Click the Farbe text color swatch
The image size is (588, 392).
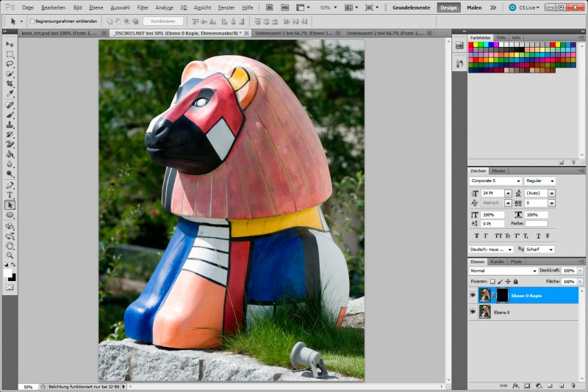pyautogui.click(x=537, y=223)
